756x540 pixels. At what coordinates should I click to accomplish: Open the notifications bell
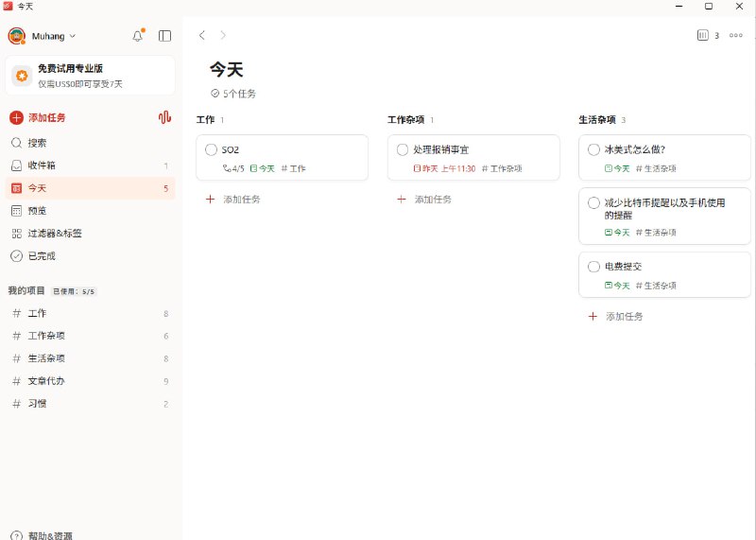pyautogui.click(x=137, y=36)
